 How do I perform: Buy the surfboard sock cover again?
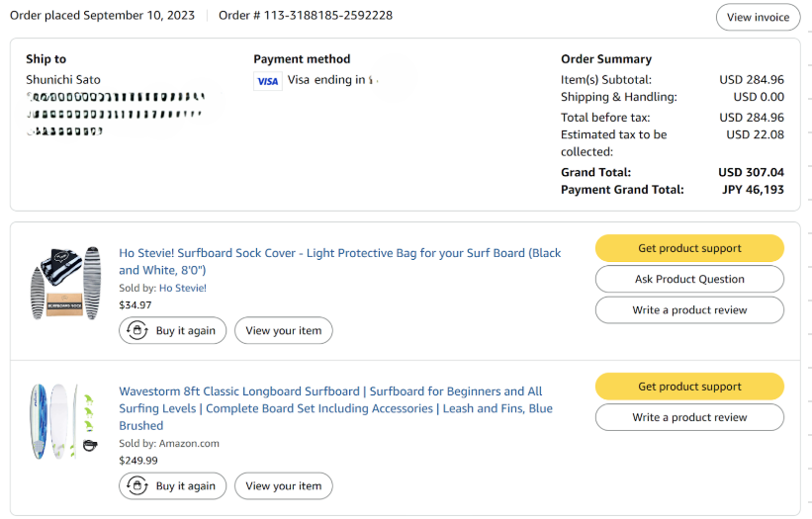coord(172,330)
